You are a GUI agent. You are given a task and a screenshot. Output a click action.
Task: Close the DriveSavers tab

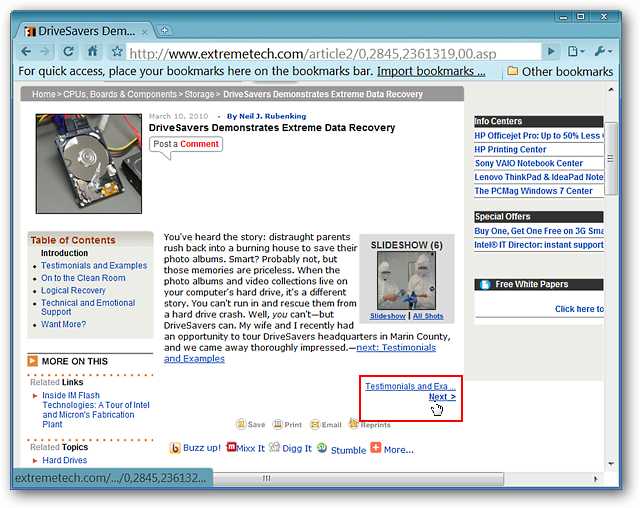[144, 31]
